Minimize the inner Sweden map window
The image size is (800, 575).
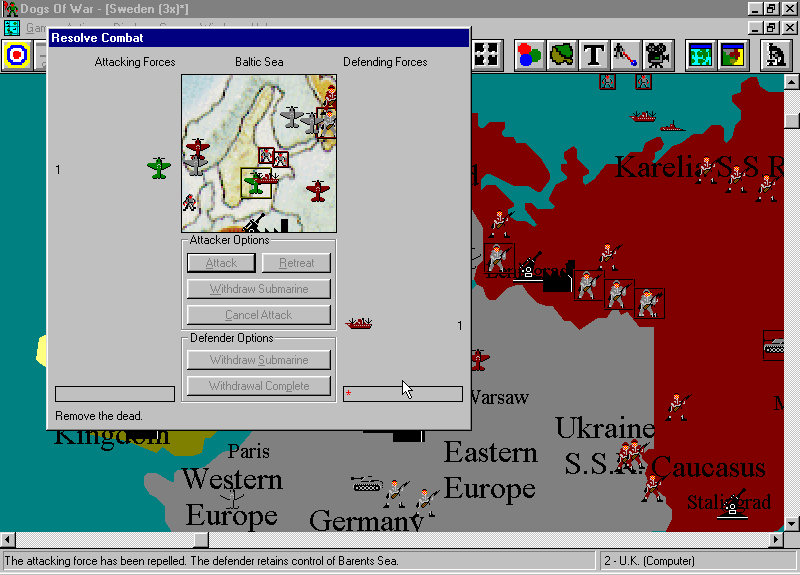coord(756,28)
